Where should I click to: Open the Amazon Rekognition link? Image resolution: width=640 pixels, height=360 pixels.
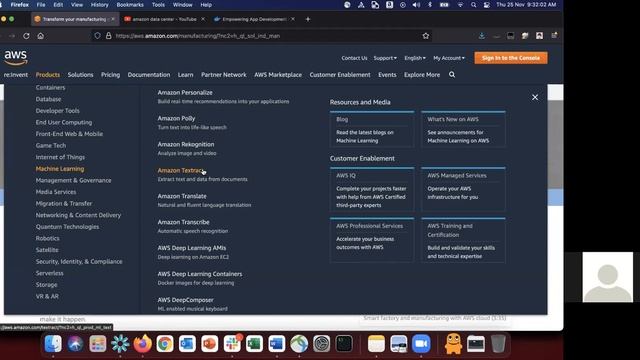(x=186, y=144)
